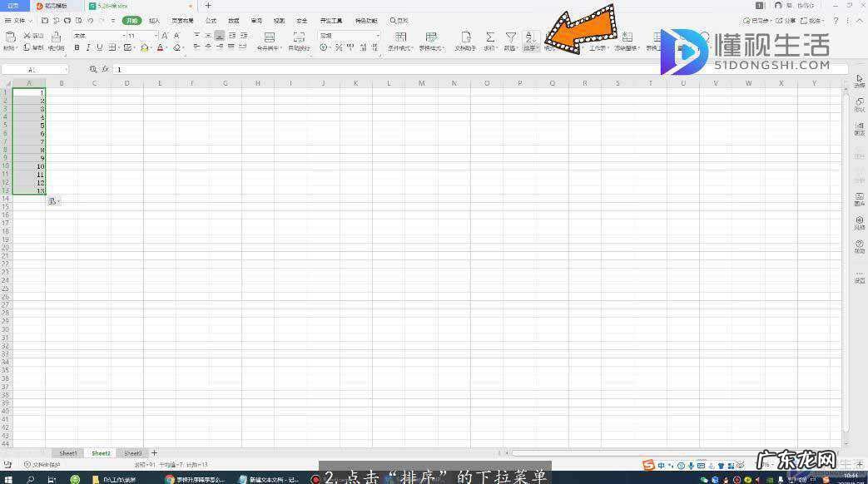The height and width of the screenshot is (484, 868).
Task: Add a new sheet with plus button
Action: 154,453
